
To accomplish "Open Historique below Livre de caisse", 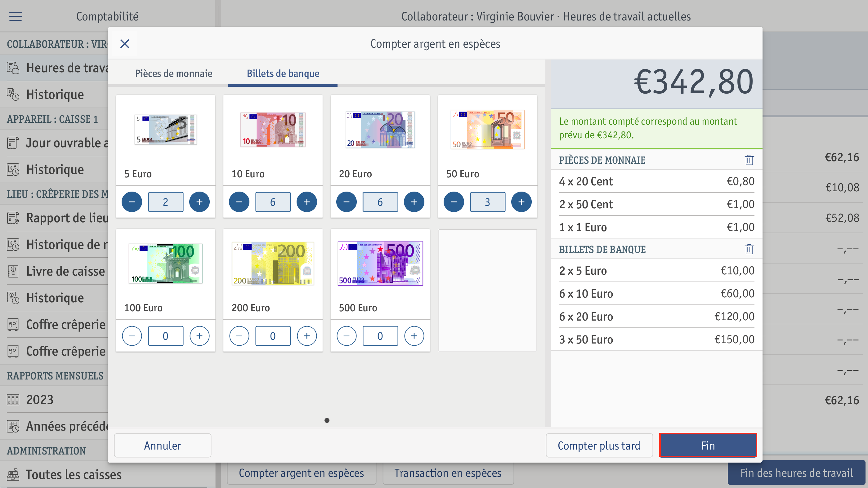I will coord(54,298).
